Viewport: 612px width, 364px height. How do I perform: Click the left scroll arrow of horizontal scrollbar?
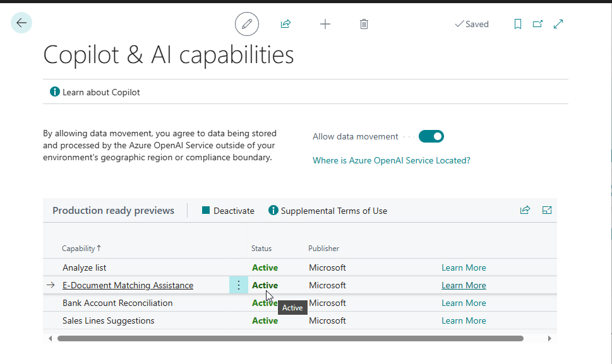tap(50, 338)
